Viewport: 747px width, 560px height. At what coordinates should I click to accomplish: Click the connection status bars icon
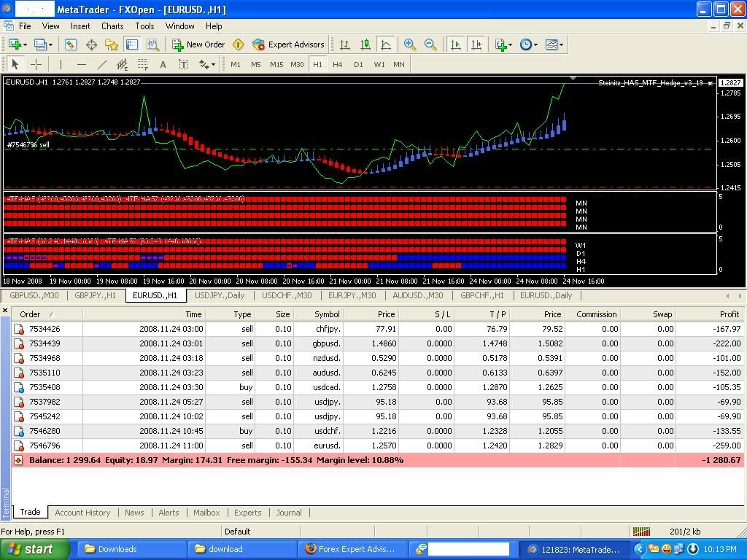click(642, 532)
